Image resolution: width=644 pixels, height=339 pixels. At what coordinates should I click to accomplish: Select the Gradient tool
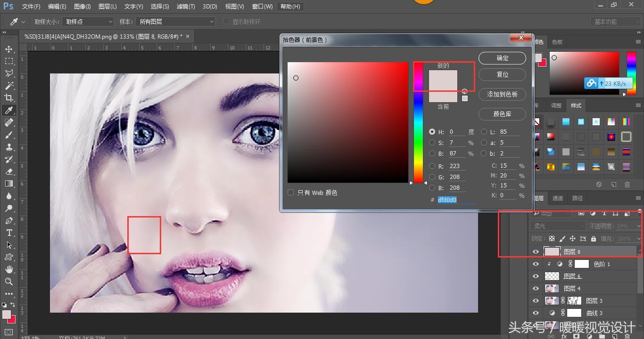click(x=9, y=184)
